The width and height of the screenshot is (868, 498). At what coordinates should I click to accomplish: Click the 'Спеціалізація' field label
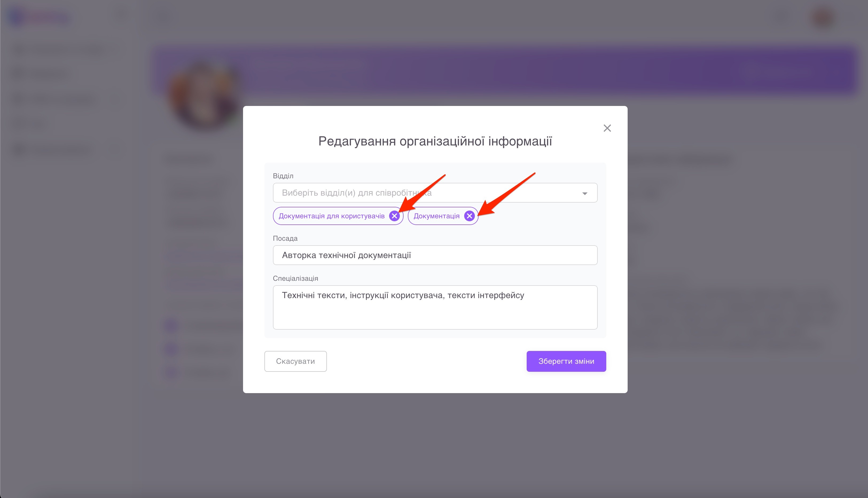(x=295, y=278)
